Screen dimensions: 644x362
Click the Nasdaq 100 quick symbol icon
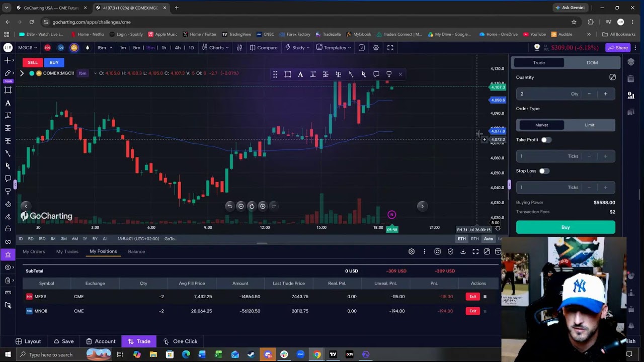tap(61, 48)
